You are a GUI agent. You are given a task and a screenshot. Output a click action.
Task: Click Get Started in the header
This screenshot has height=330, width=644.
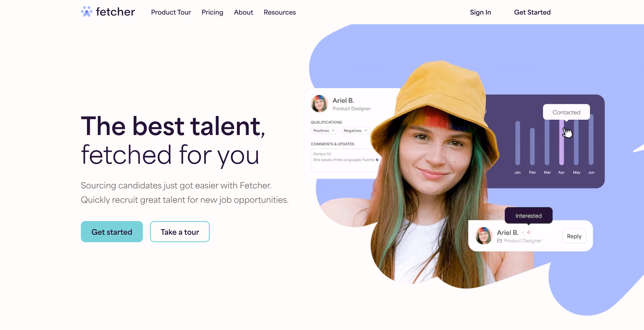point(532,12)
